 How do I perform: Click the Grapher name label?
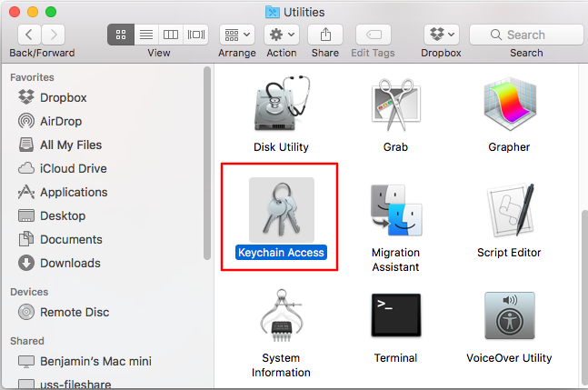click(x=509, y=147)
